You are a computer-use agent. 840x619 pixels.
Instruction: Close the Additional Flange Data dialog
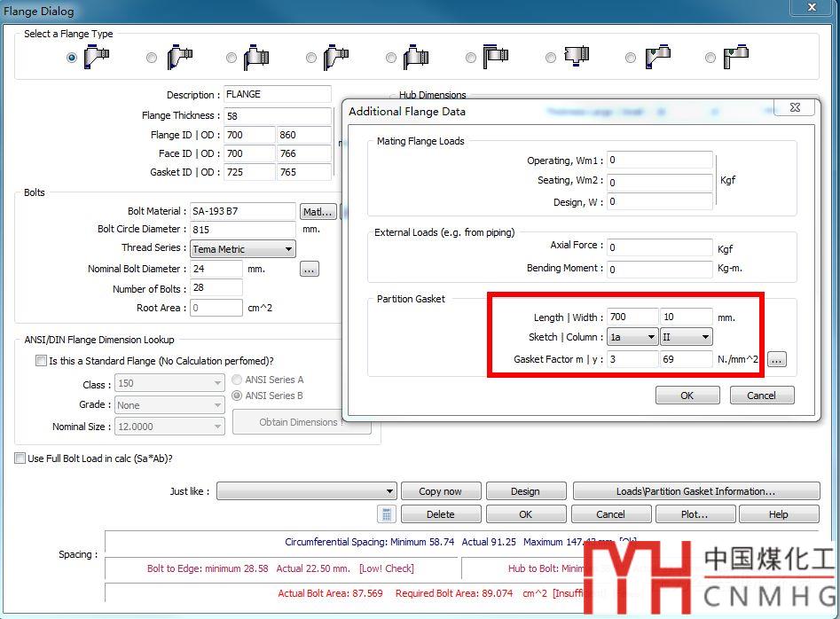[796, 107]
